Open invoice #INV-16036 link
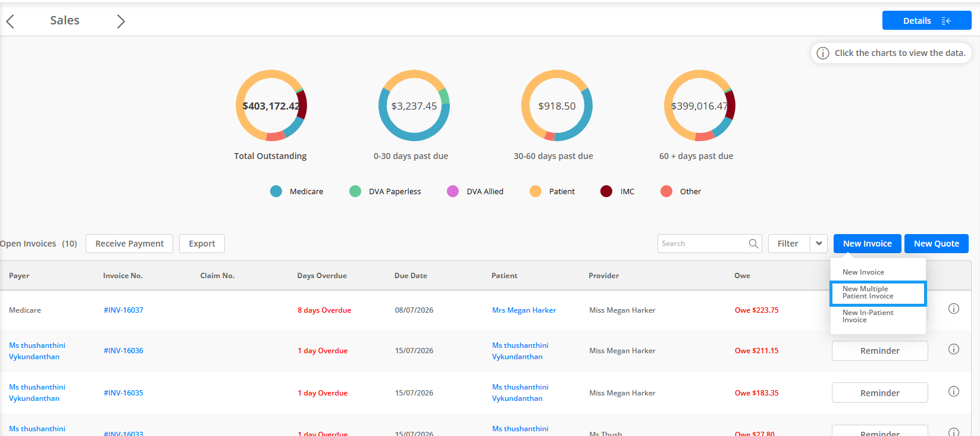 tap(123, 351)
